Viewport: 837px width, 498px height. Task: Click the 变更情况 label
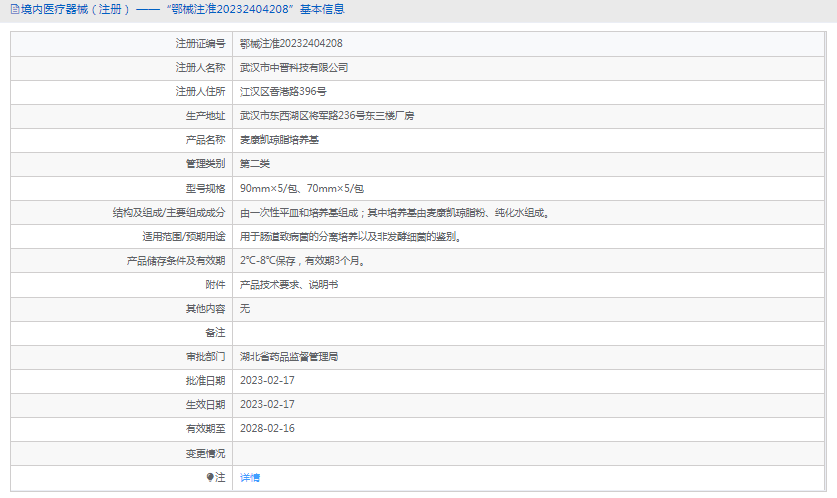click(x=205, y=454)
